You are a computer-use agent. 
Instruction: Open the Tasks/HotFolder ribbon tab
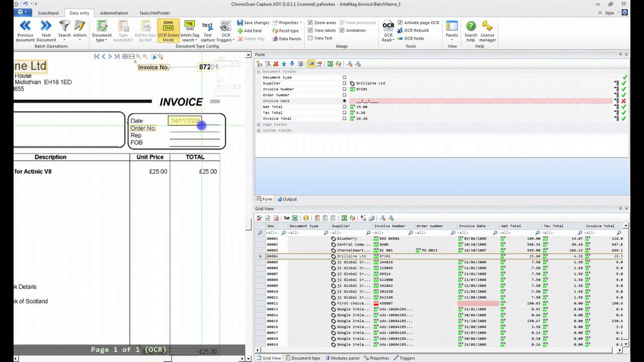click(155, 13)
